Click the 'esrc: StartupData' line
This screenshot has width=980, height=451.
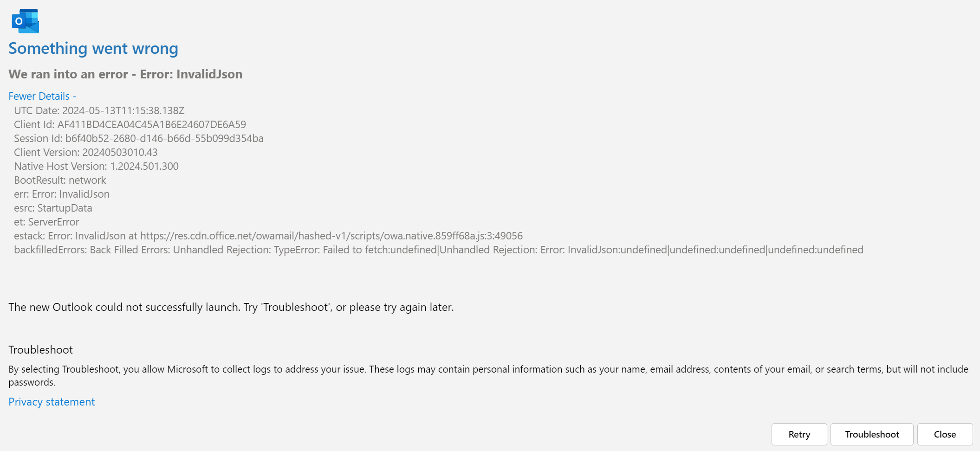click(x=53, y=208)
